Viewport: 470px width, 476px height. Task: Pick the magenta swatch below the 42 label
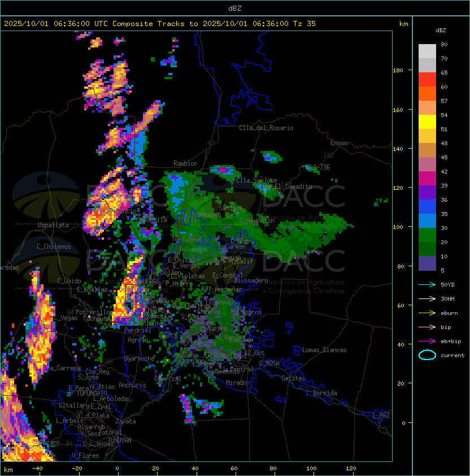(x=427, y=179)
